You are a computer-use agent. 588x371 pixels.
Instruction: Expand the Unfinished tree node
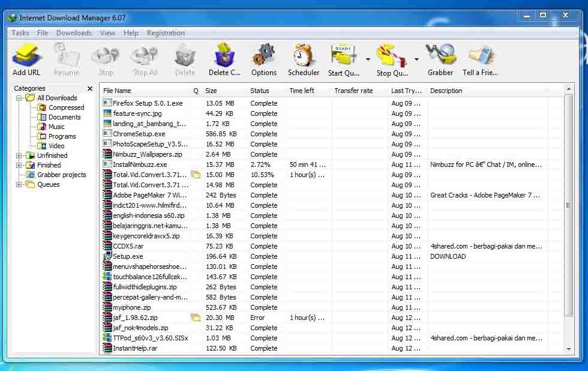click(19, 155)
